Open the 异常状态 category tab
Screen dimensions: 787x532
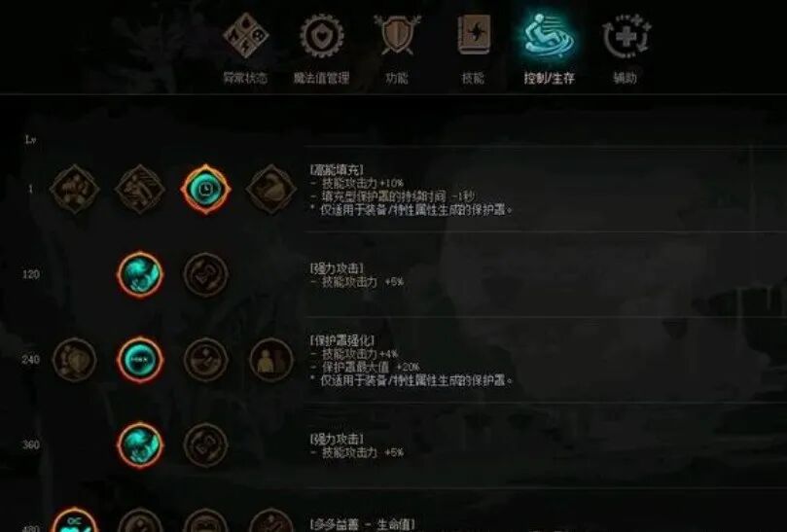point(245,50)
